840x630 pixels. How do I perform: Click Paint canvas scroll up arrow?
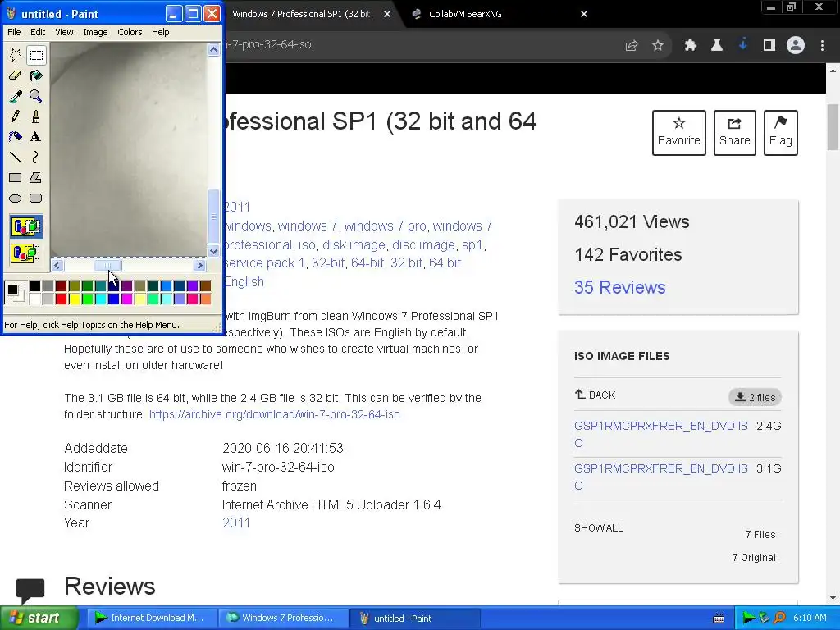coord(214,50)
